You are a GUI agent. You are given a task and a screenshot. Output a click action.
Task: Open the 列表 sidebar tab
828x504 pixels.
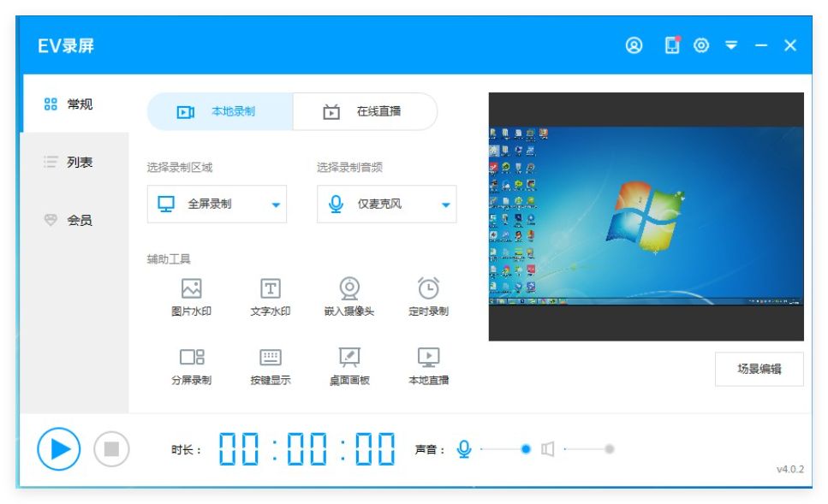click(74, 162)
